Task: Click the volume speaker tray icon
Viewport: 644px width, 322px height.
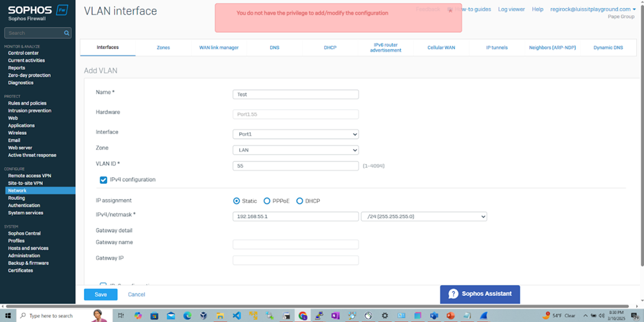Action: pos(602,315)
